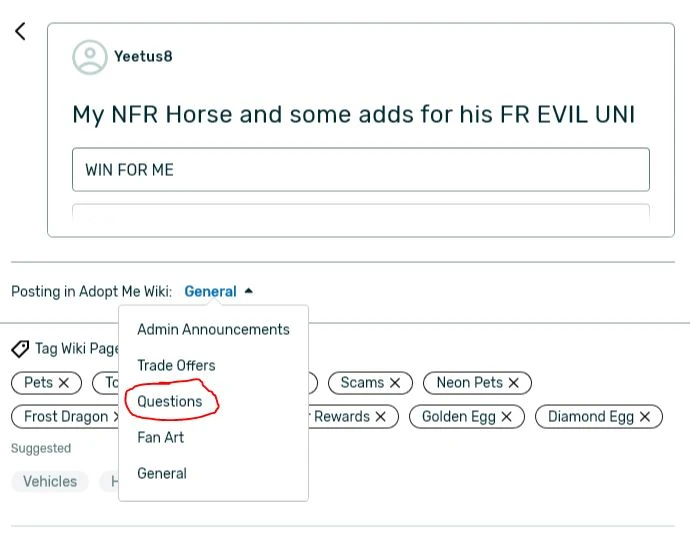Click the Yeetus8 username
This screenshot has width=690, height=536.
pyautogui.click(x=143, y=57)
